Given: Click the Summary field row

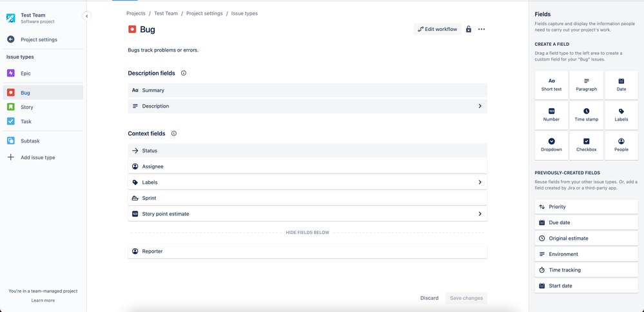Looking at the screenshot, I should (x=307, y=90).
